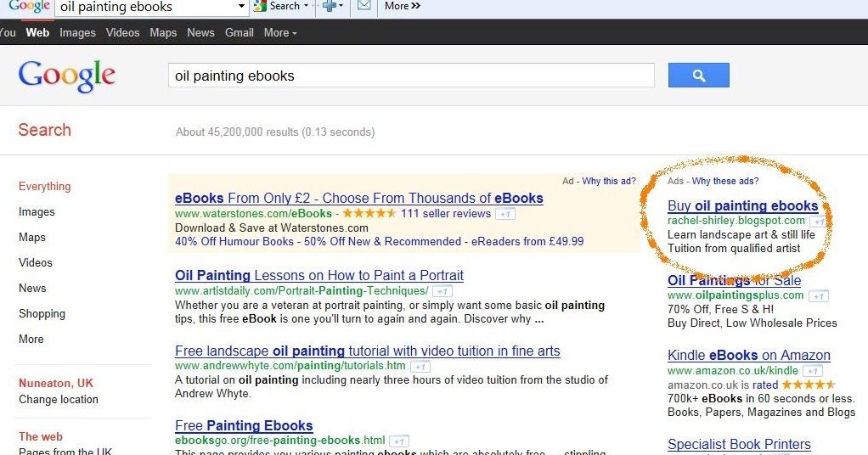Image resolution: width=868 pixels, height=455 pixels.
Task: Click the +1 button next to amazon.co.uk/kindle
Action: click(813, 371)
